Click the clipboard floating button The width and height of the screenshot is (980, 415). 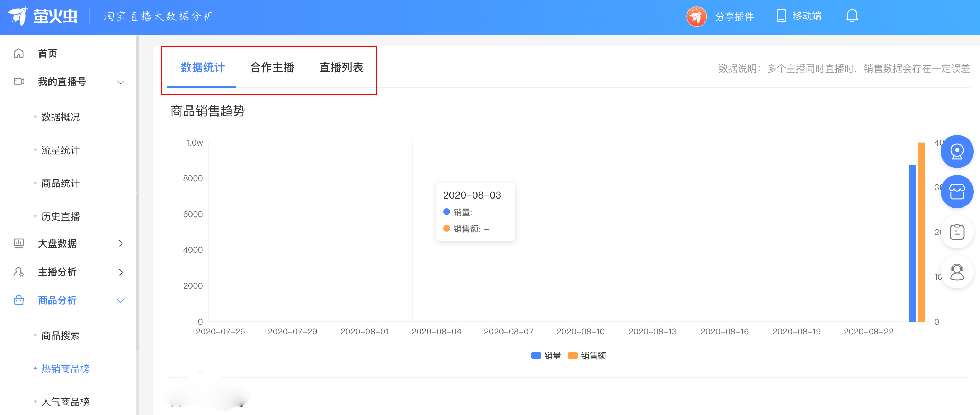tap(956, 232)
